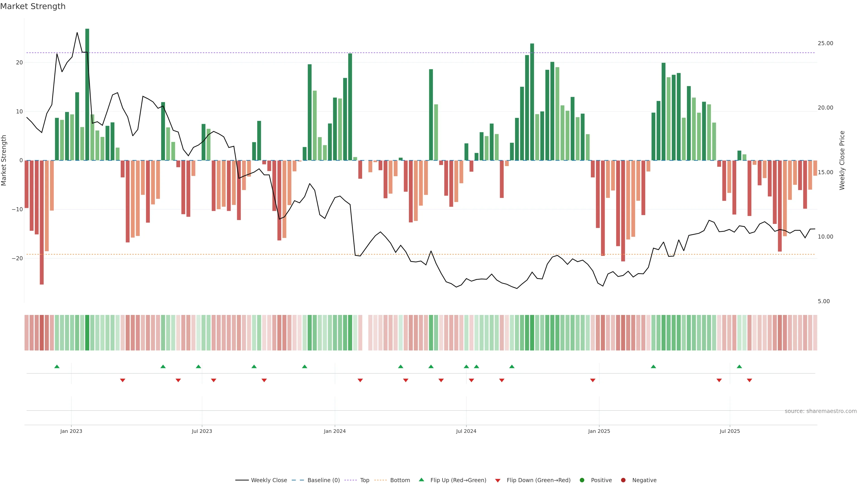Click the rightmost red Flip Down triangle marker
Image resolution: width=868 pixels, height=488 pixels.
point(749,380)
